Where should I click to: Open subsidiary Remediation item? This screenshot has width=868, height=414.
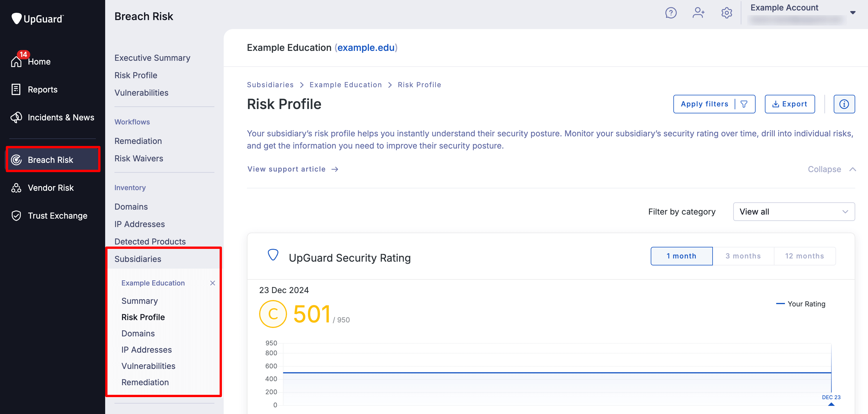(145, 382)
